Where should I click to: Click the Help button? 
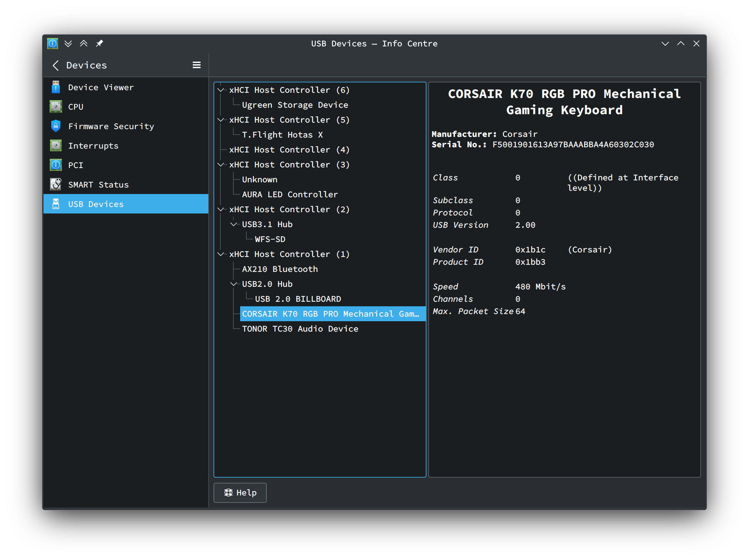click(x=240, y=493)
